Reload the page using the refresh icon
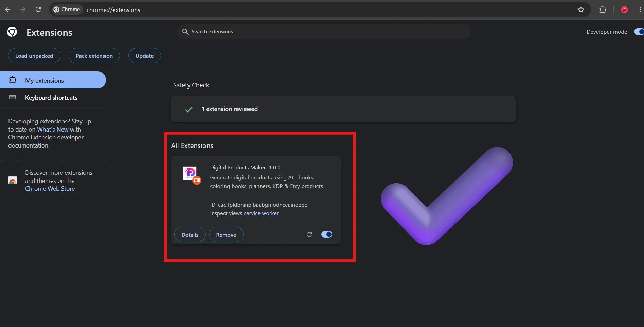 click(x=38, y=10)
